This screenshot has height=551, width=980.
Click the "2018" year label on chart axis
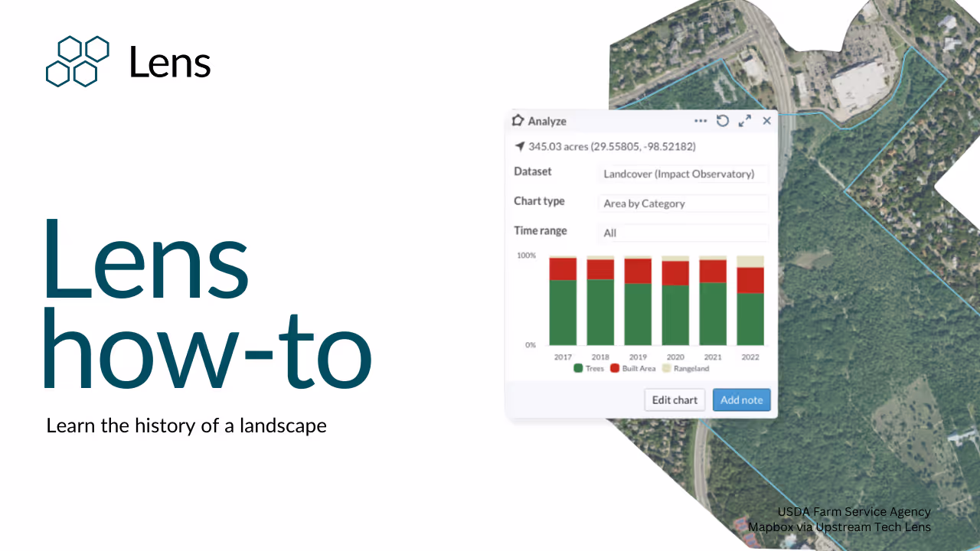tap(600, 357)
